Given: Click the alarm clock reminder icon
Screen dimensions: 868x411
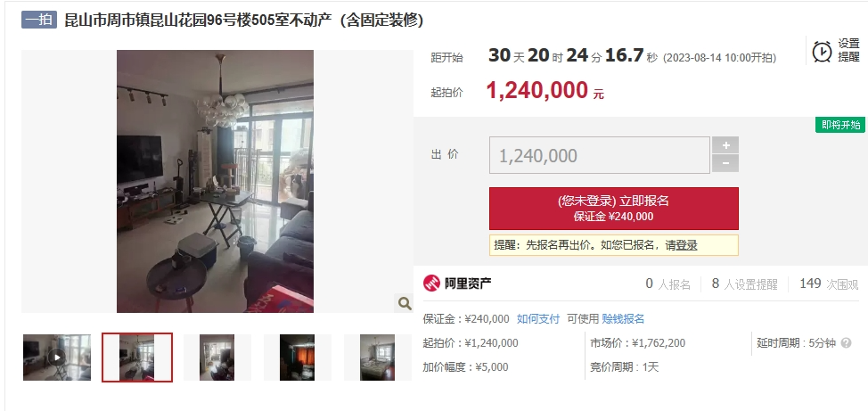Looking at the screenshot, I should (822, 52).
